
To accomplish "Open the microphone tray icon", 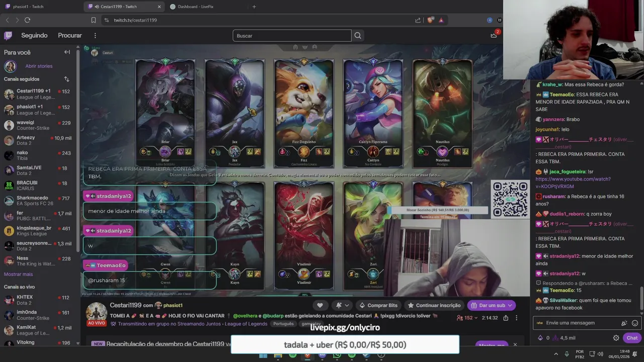I will [x=567, y=354].
